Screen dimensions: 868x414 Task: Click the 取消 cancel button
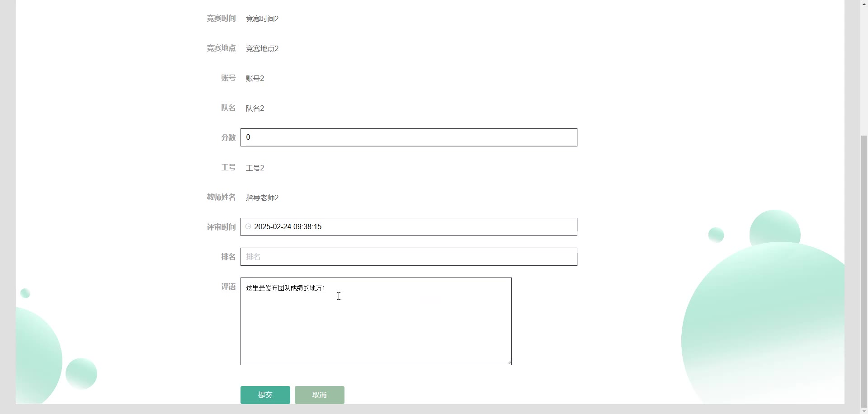(x=320, y=395)
